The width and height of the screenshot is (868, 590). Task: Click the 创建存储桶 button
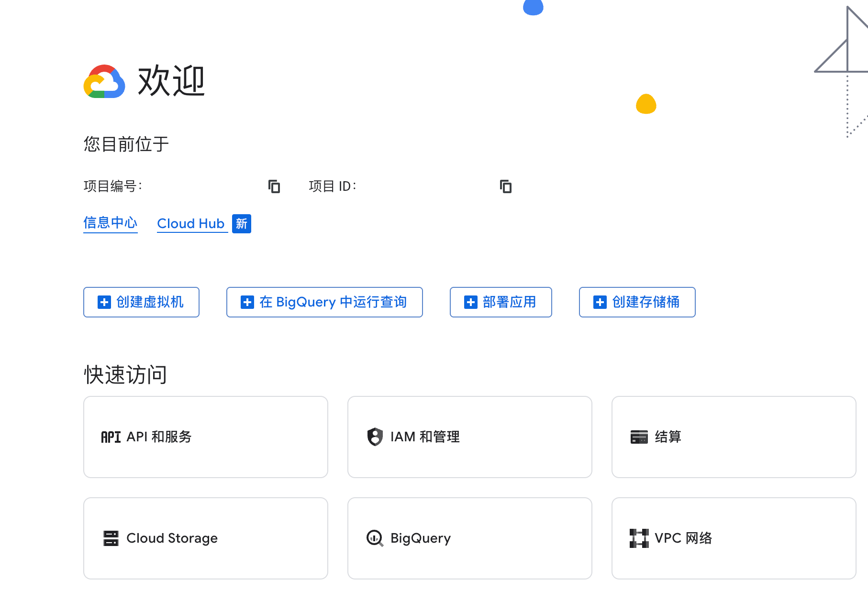point(637,302)
